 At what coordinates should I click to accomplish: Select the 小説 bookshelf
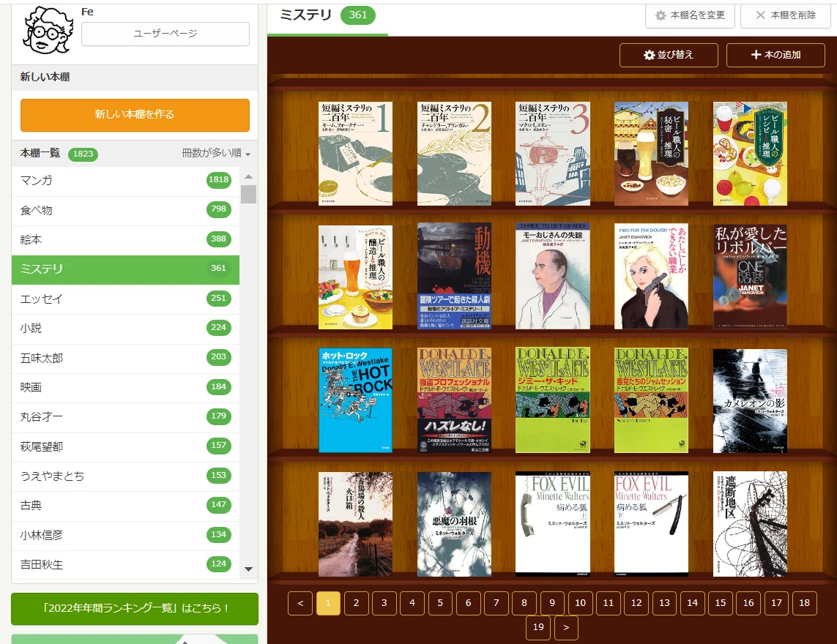tap(125, 328)
